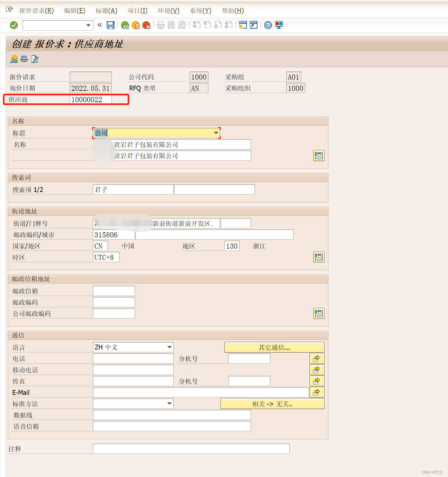Click the arrow button next to 电话 row
Viewport: 448px width, 477px height.
(317, 358)
